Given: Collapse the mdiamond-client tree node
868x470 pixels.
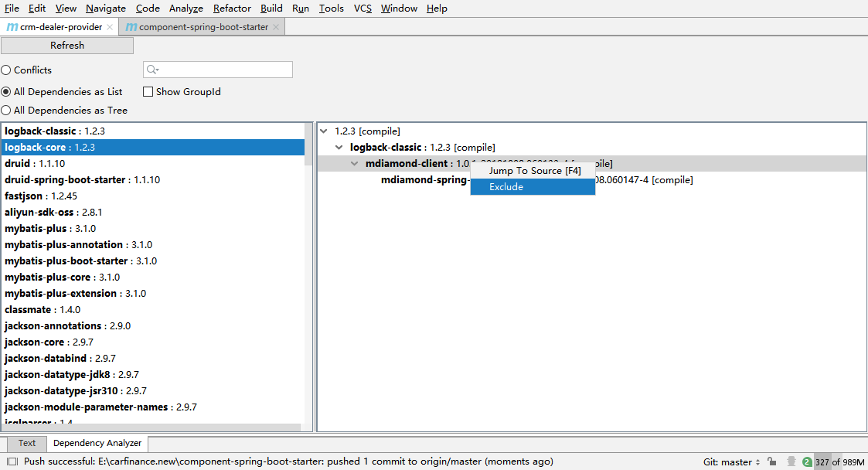Looking at the screenshot, I should tap(355, 164).
